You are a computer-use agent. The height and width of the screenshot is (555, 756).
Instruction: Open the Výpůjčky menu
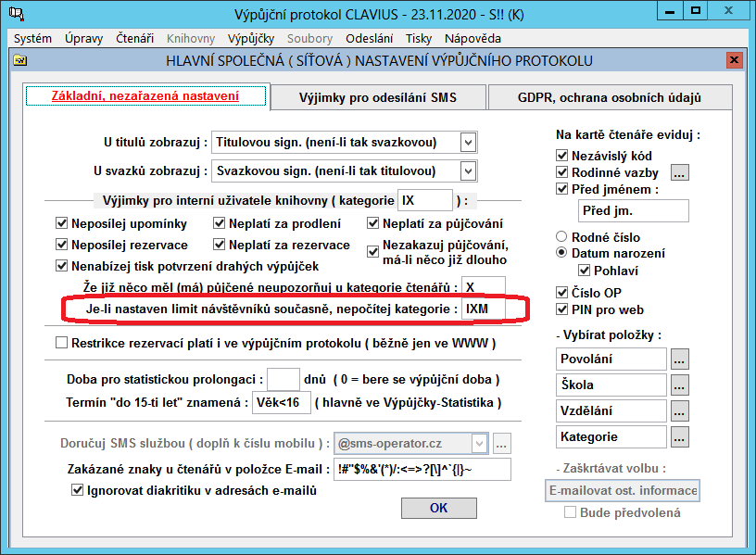(251, 39)
